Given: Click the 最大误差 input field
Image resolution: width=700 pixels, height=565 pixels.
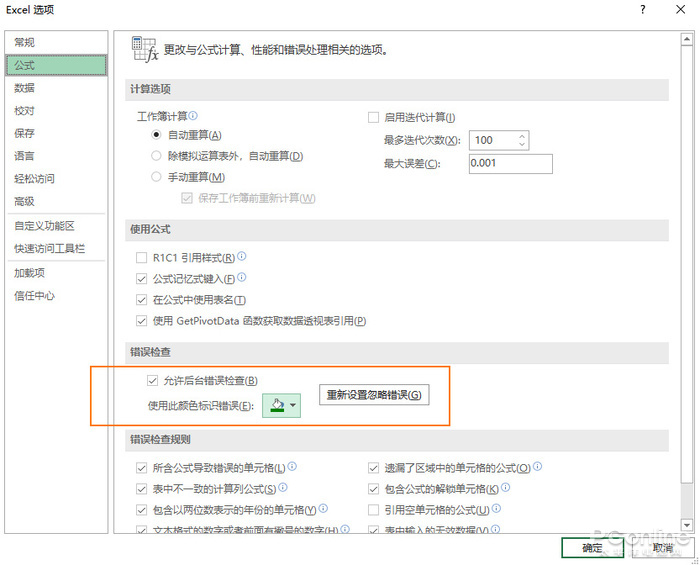Looking at the screenshot, I should click(510, 163).
